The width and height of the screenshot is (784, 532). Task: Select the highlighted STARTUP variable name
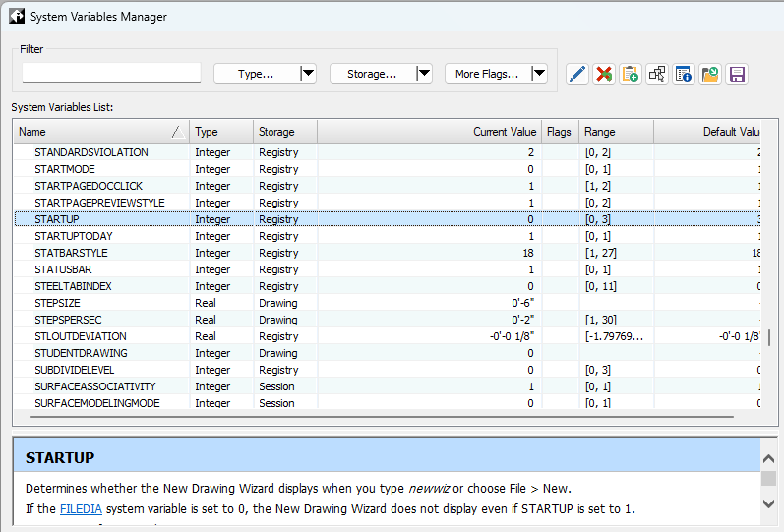56,219
